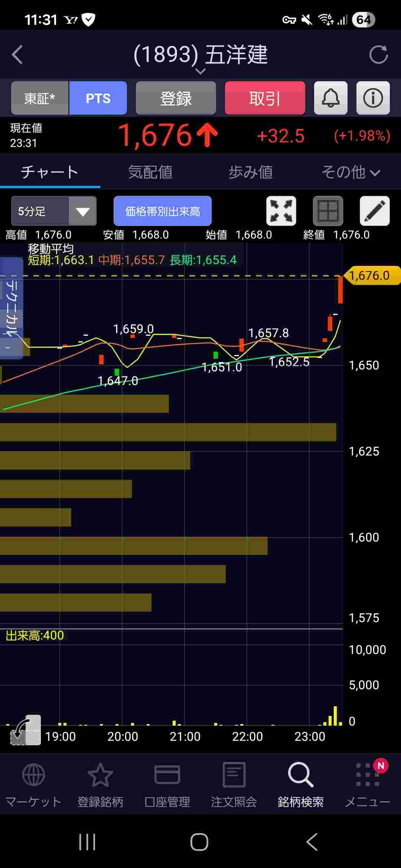
Task: Open chart grid layout icon
Action: [x=328, y=211]
